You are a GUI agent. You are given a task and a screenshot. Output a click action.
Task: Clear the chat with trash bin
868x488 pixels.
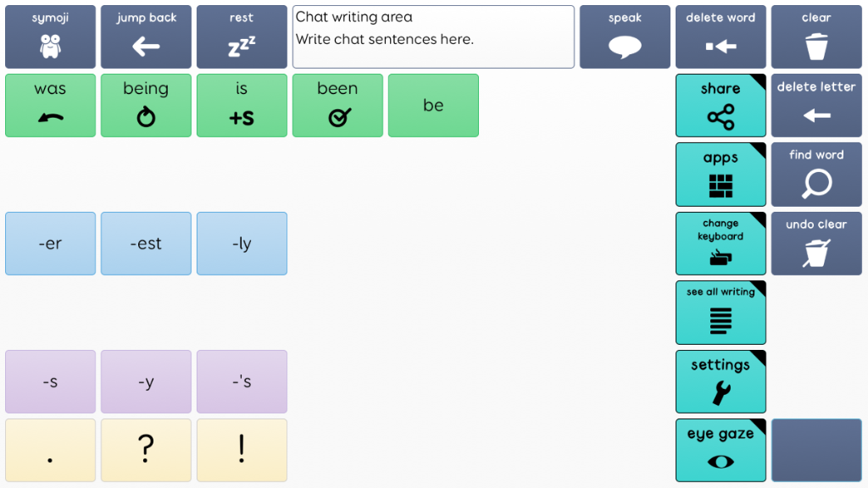tap(816, 37)
